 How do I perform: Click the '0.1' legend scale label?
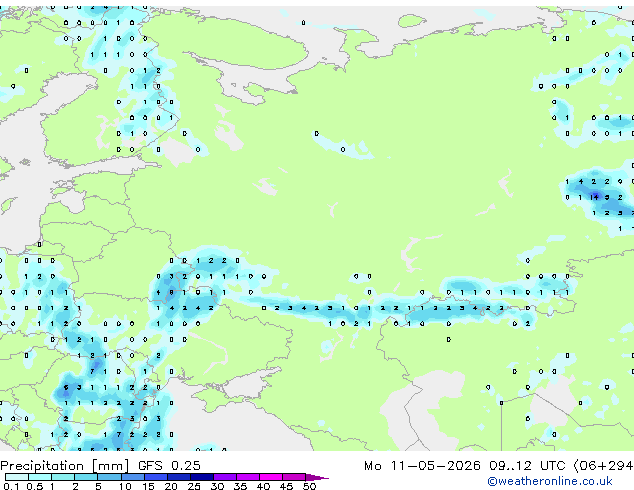(x=11, y=486)
